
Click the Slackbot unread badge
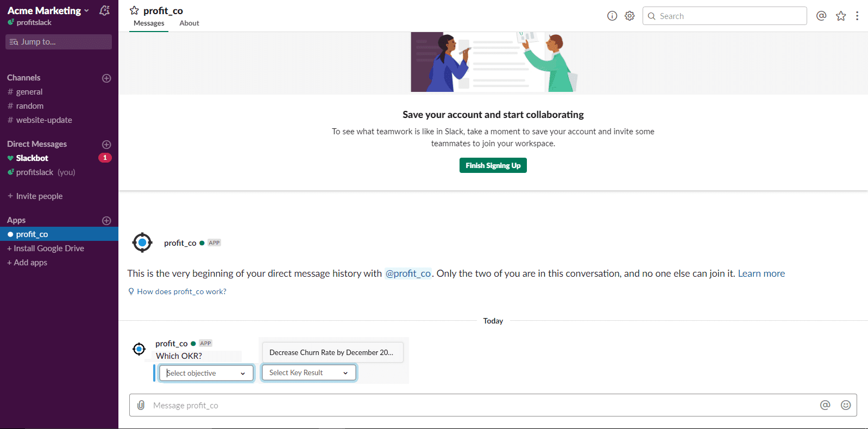click(x=105, y=158)
